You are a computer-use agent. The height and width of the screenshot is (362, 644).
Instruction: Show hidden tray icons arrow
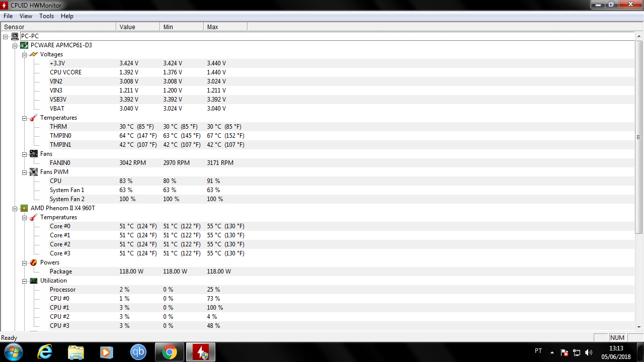point(552,352)
